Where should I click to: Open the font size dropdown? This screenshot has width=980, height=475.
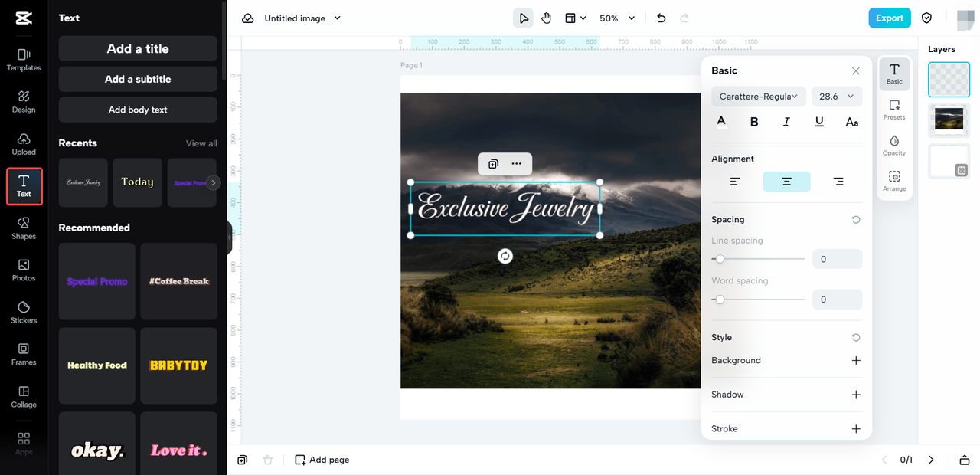pos(837,97)
